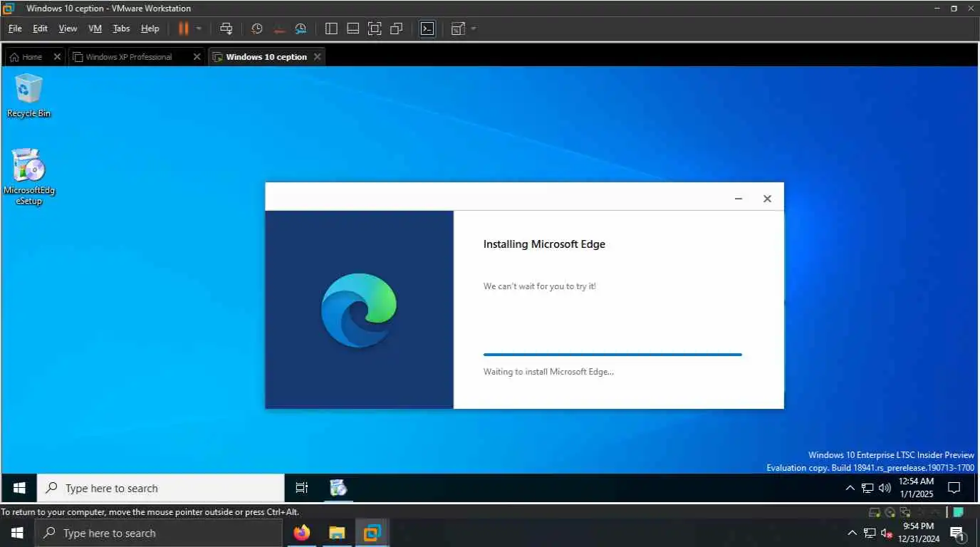Expand hidden tray icons in the guest taskbar

[850, 488]
